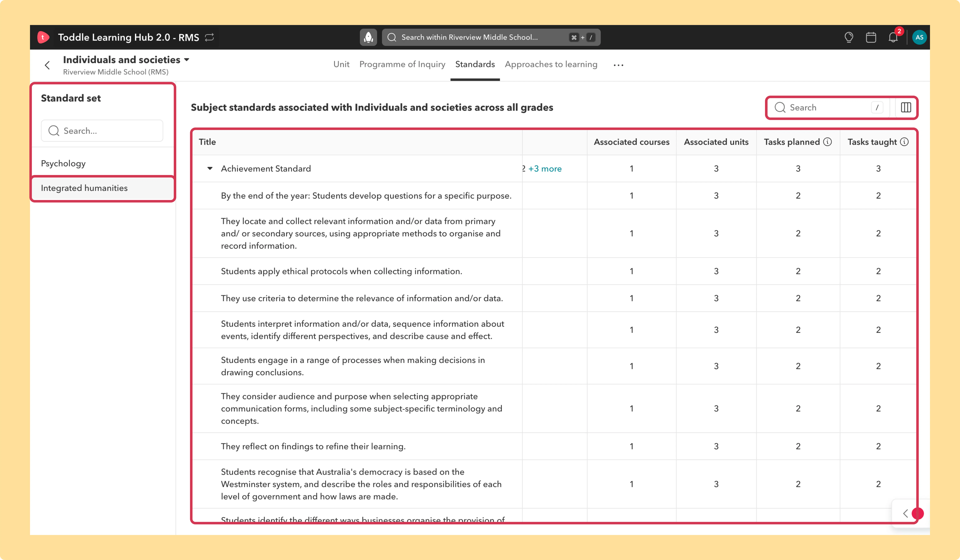Go back using the left arrow
This screenshot has height=560, width=960.
point(47,65)
